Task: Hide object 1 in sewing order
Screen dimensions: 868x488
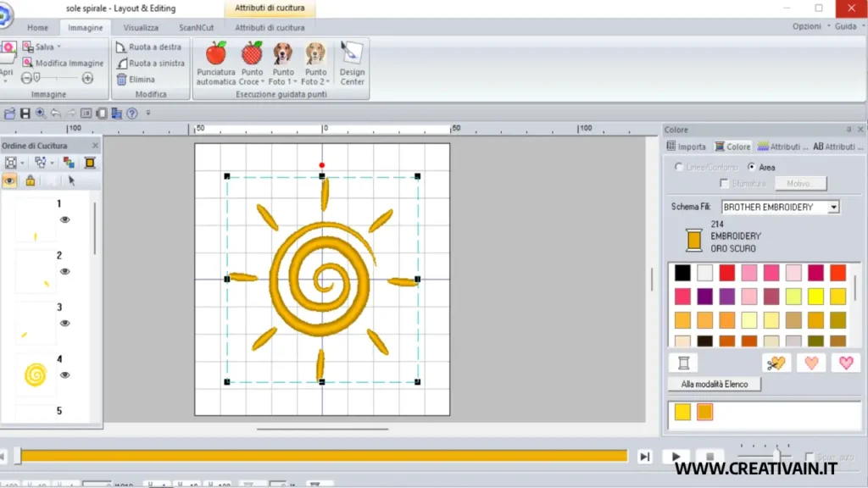Action: click(x=64, y=219)
